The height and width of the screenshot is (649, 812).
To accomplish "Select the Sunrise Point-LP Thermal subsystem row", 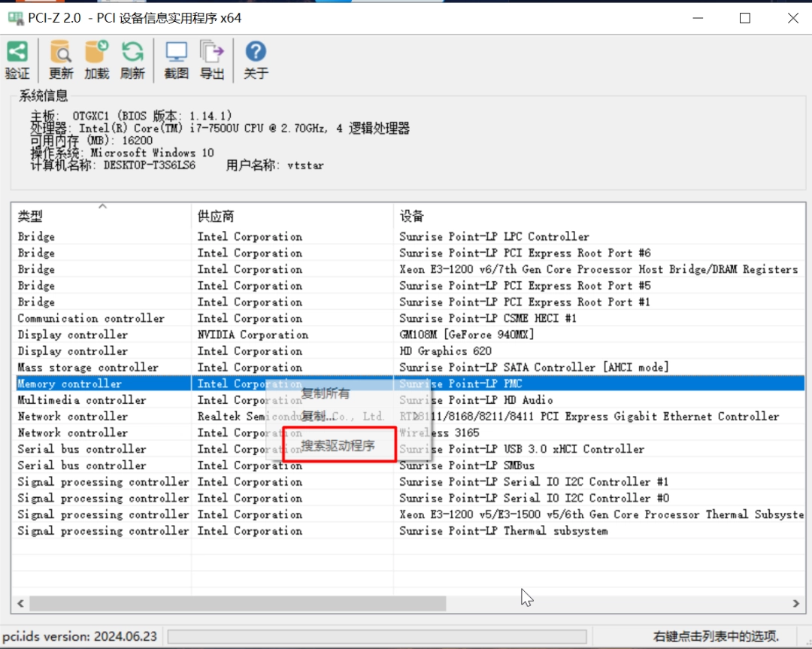I will pyautogui.click(x=409, y=531).
